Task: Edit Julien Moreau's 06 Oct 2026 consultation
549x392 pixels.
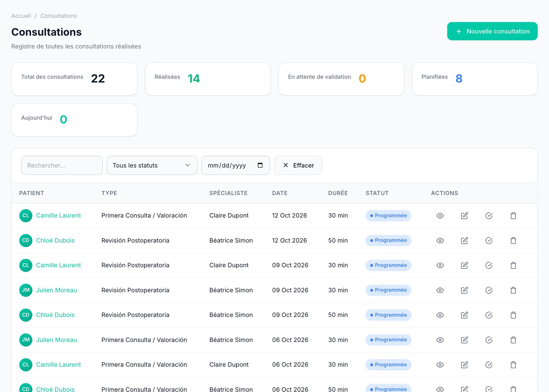Action: click(464, 340)
